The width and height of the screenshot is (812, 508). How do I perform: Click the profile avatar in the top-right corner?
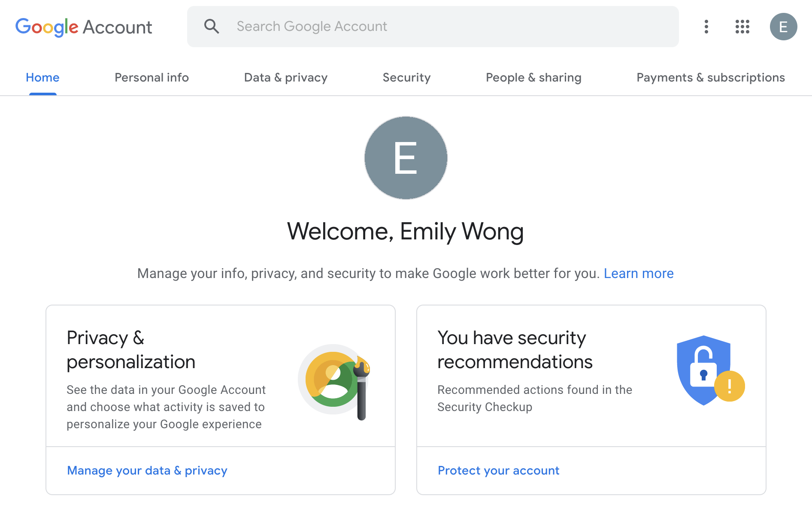[784, 27]
